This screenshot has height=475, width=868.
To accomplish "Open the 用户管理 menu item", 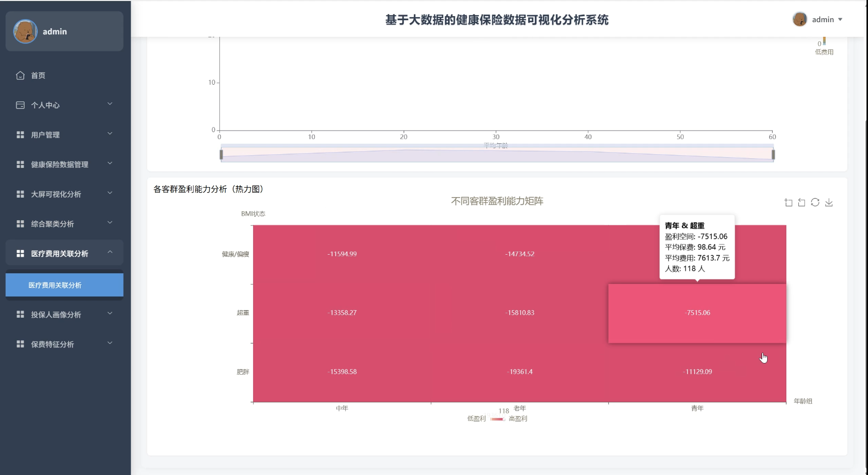I will click(65, 135).
